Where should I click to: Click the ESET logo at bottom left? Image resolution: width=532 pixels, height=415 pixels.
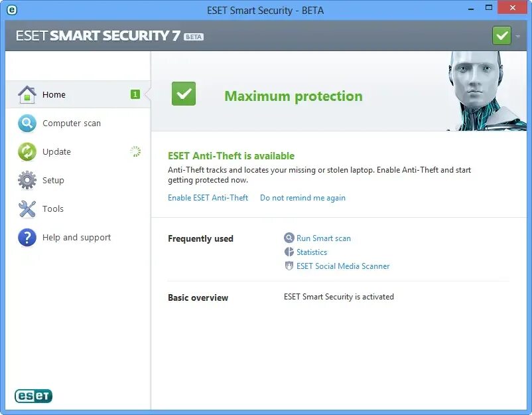[33, 396]
